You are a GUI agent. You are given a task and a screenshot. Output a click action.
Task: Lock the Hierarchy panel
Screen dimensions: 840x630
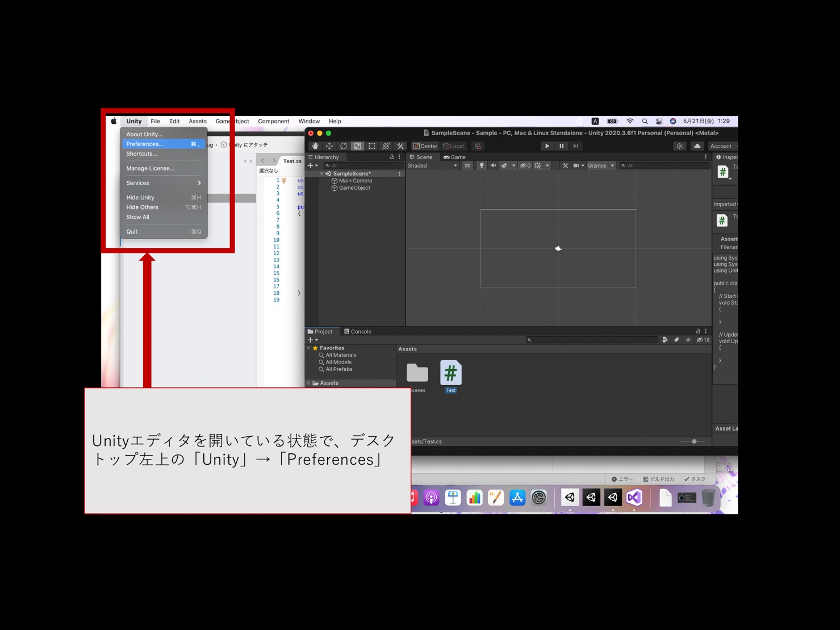click(391, 157)
